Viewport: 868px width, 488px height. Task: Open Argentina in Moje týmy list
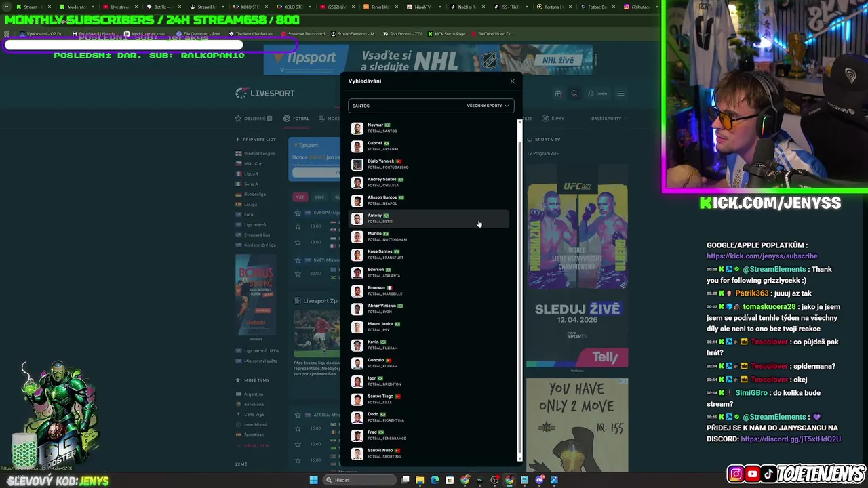pos(250,394)
